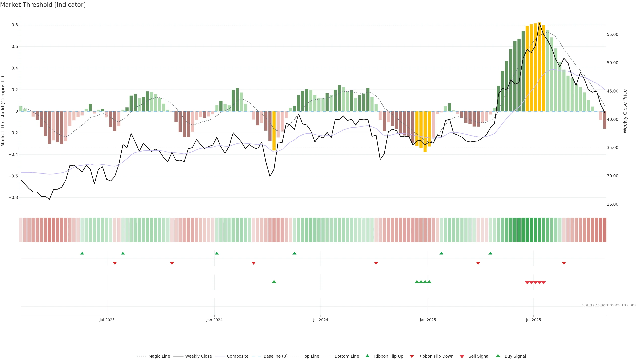The width and height of the screenshot is (644, 362).
Task: Click Sell Signal legend triangle icon
Action: 462,356
